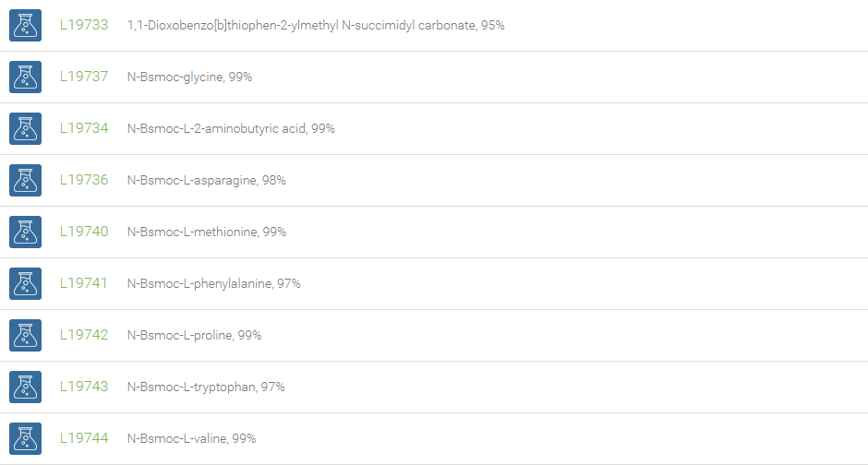Follow the L19734 catalog number link
868x465 pixels.
[84, 129]
